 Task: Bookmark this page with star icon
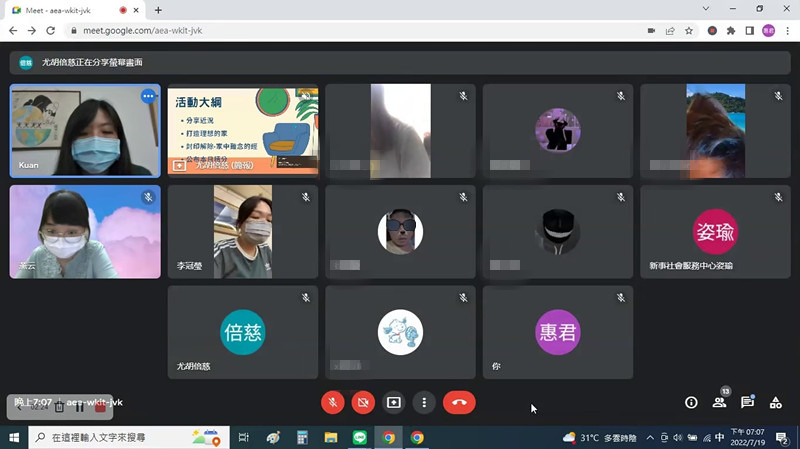[689, 30]
